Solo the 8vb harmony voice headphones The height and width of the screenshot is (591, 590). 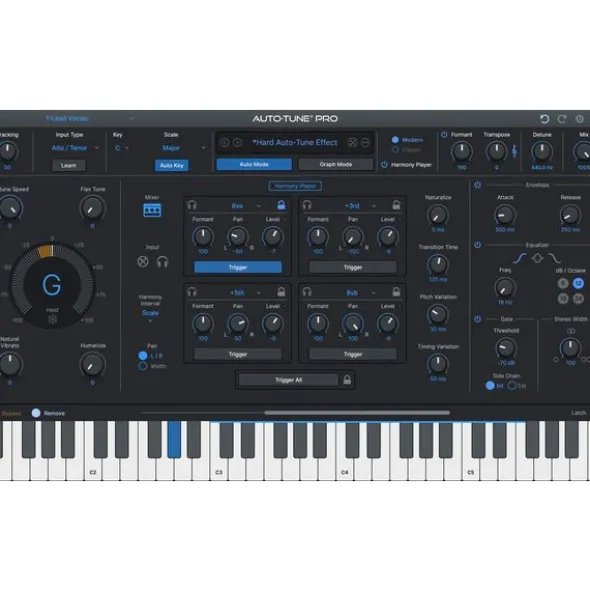(x=307, y=292)
